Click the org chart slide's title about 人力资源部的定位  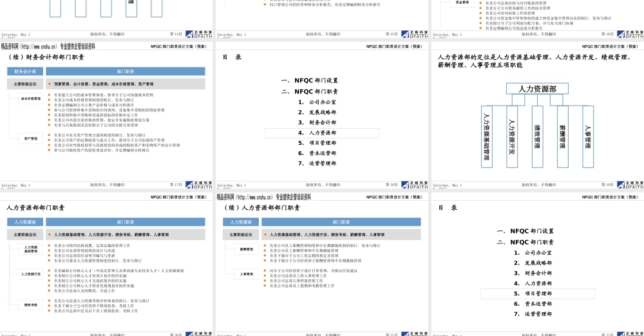(534, 61)
